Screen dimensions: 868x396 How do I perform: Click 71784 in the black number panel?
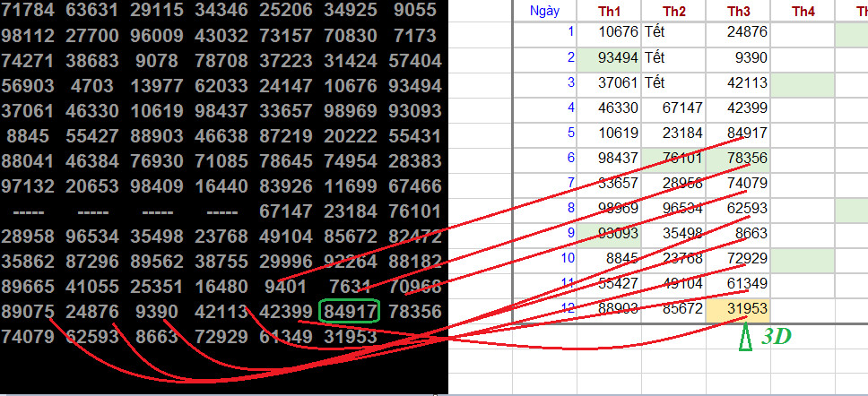pyautogui.click(x=28, y=10)
